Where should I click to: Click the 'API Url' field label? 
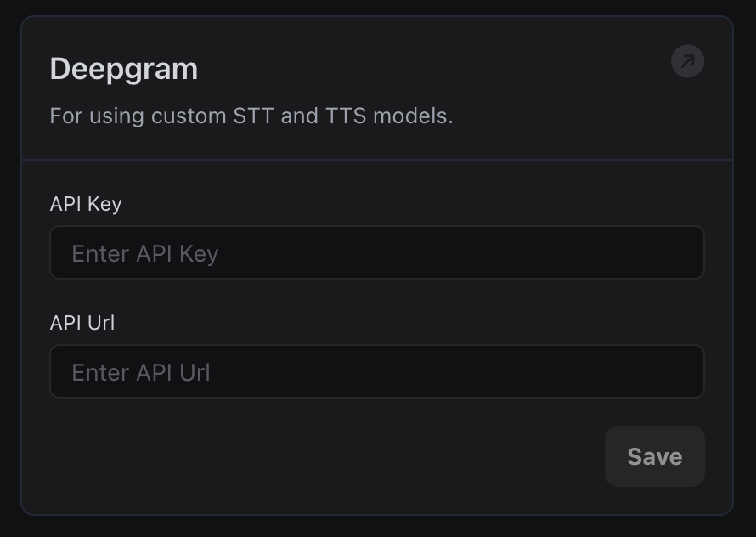point(82,323)
